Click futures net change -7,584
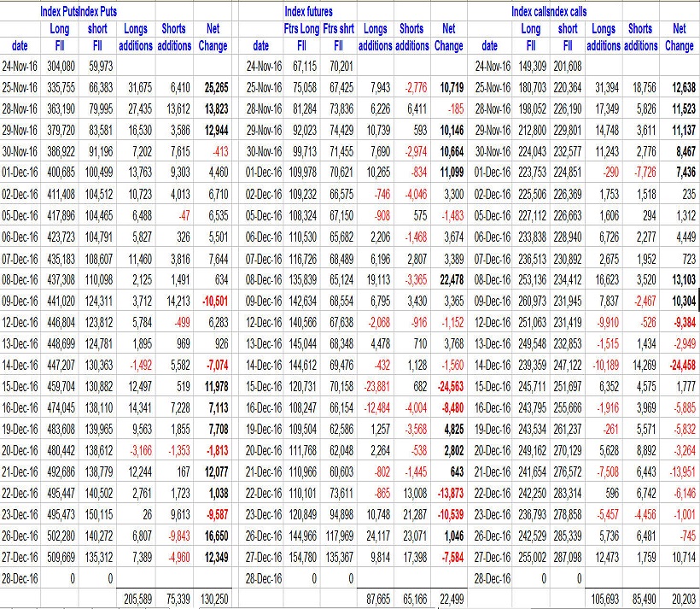 point(452,558)
